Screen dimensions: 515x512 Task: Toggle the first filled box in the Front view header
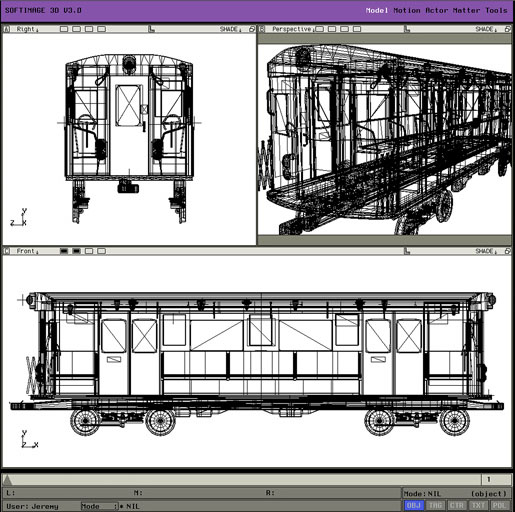64,251
